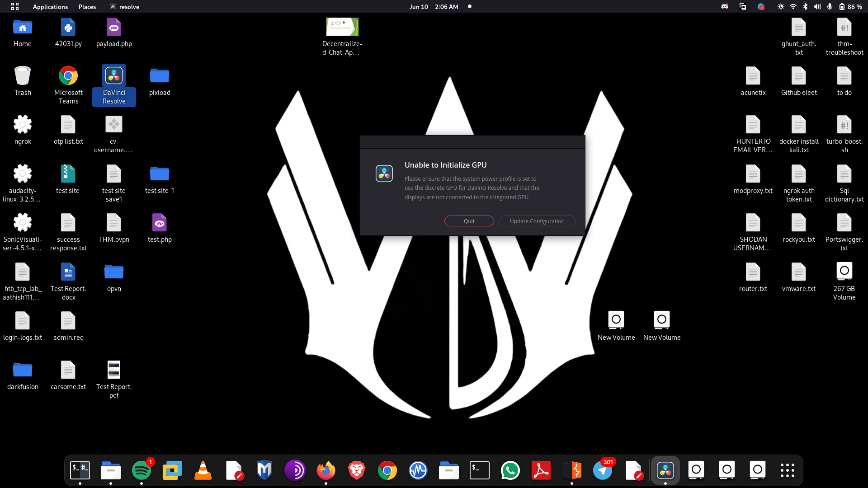Screen dimensions: 868x488
Task: Open the Jun 10 clock calendar dropdown
Action: point(434,7)
